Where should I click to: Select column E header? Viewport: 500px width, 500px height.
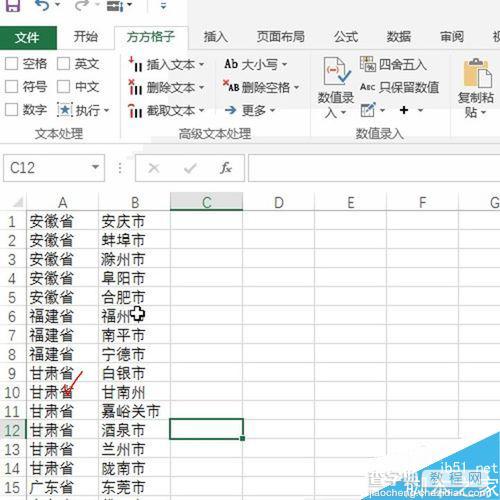pos(350,202)
